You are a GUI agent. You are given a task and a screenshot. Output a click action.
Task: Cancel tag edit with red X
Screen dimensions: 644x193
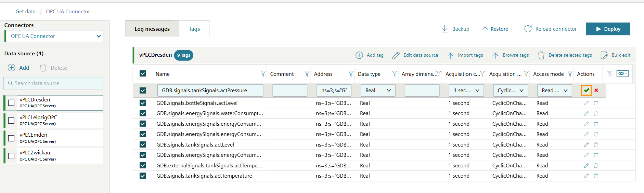(x=596, y=91)
